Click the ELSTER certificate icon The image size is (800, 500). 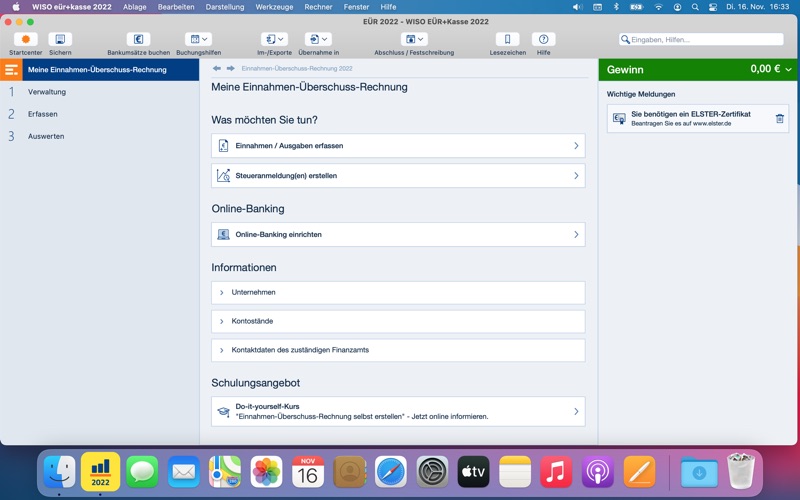tap(619, 119)
